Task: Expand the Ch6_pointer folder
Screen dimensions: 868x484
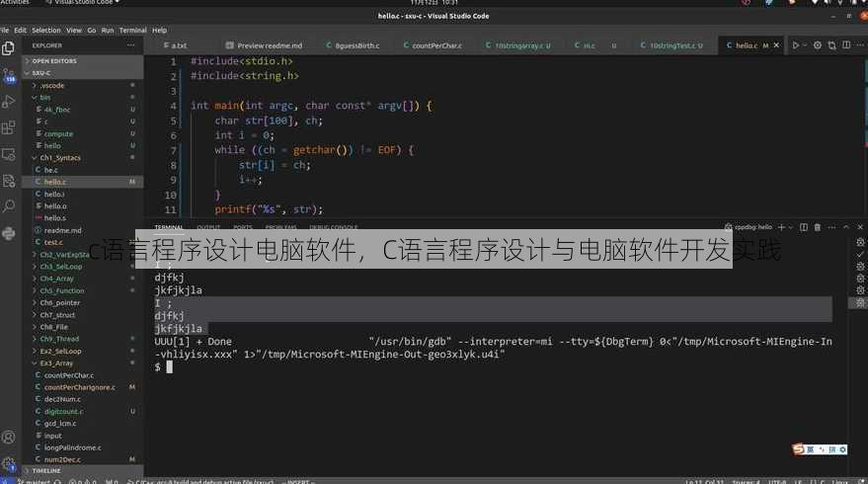Action: tap(83, 303)
